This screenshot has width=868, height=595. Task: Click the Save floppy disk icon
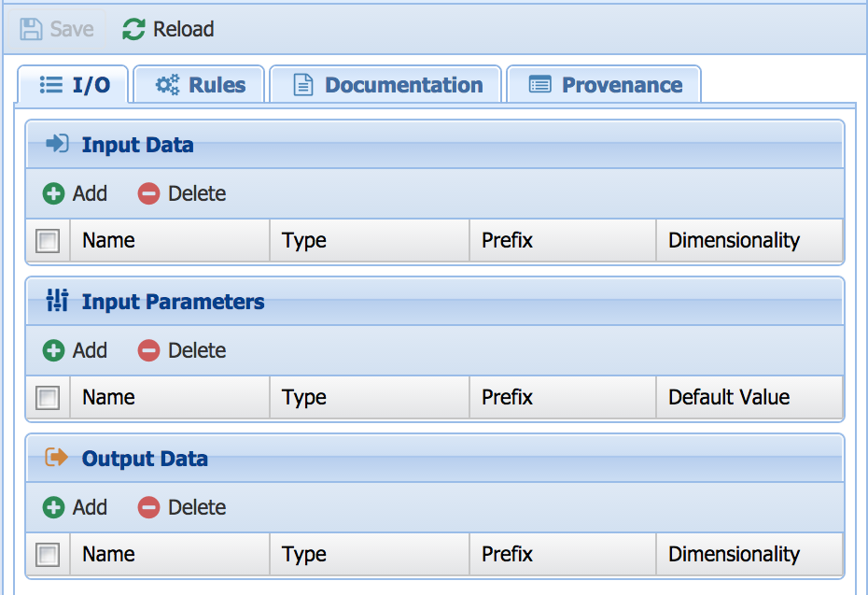click(x=31, y=30)
